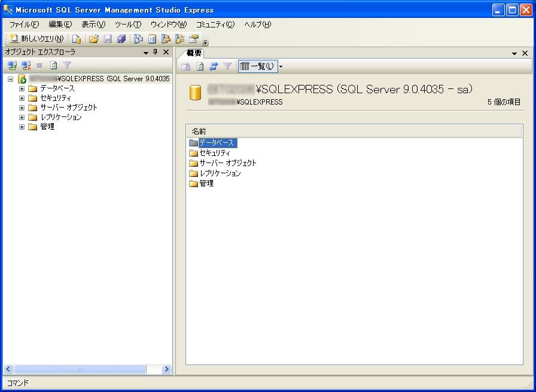
Task: Click the Filter funnel in Object Explorer
Action: coord(67,65)
